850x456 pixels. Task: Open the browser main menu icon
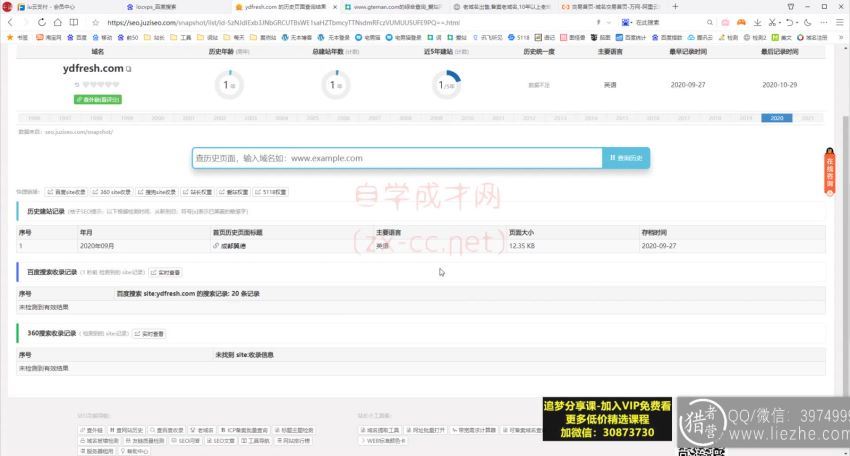click(840, 22)
